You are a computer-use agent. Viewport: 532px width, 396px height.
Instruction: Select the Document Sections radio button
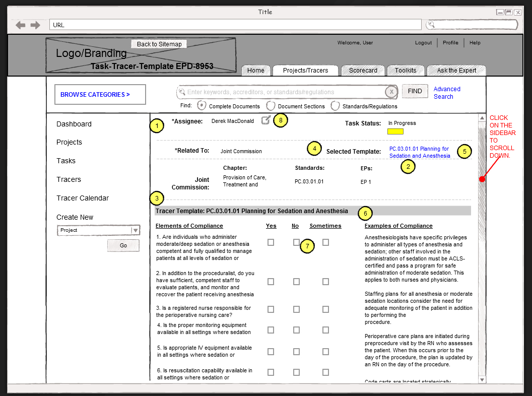tap(271, 105)
